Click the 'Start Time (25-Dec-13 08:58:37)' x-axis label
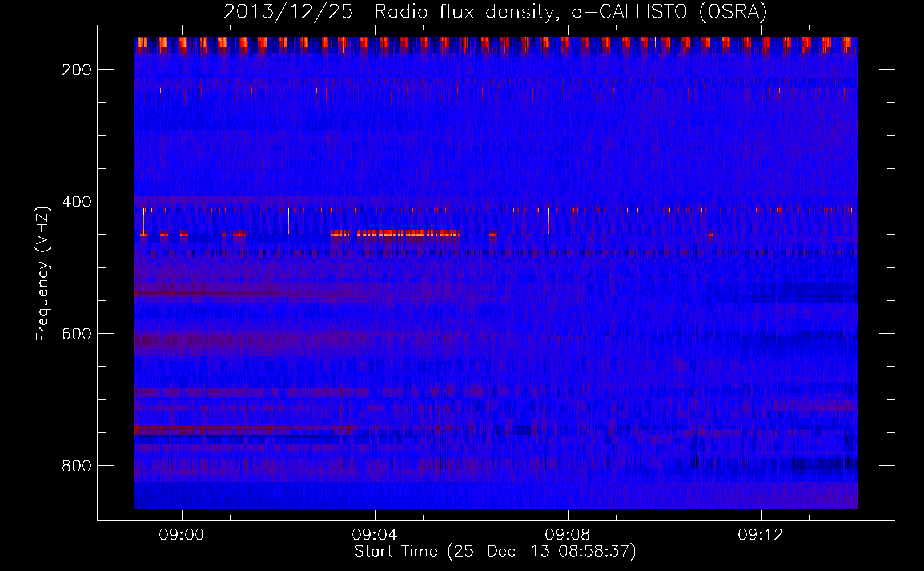 (x=495, y=552)
